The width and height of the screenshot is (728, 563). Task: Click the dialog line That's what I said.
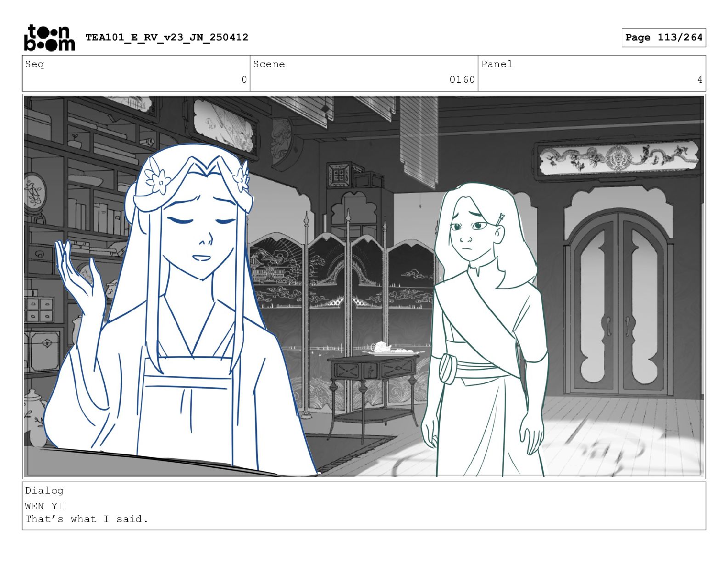[x=86, y=519]
